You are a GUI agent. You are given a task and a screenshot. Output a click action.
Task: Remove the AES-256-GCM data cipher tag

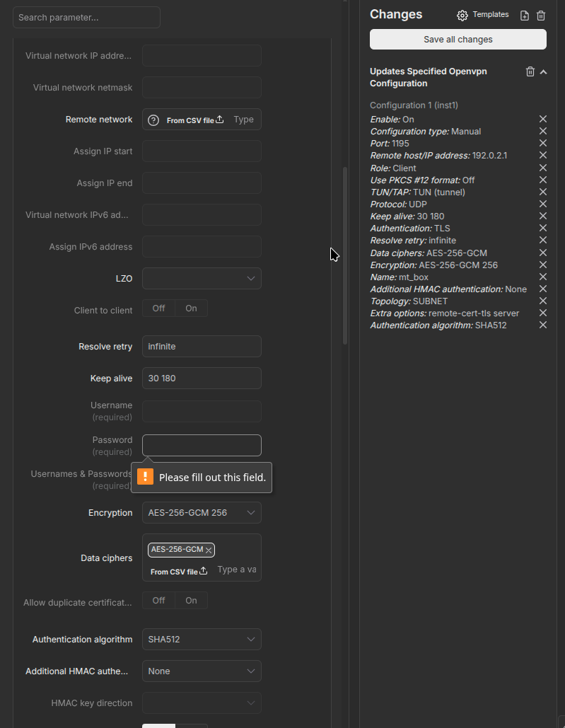pyautogui.click(x=209, y=550)
